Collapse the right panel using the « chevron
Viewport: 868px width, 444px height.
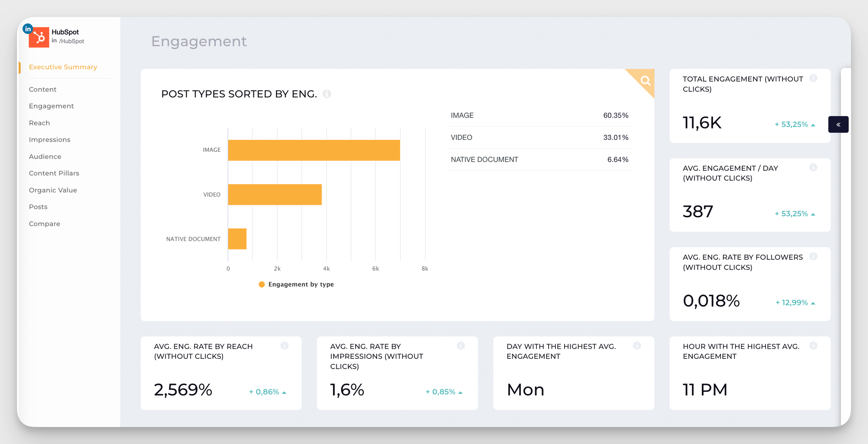coord(838,124)
